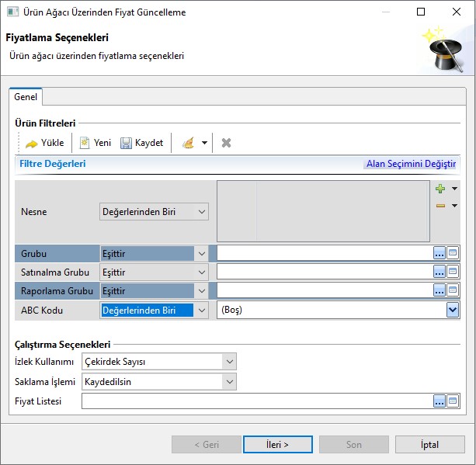Open Satınalma Grubu lookup ellipsis button

point(440,271)
